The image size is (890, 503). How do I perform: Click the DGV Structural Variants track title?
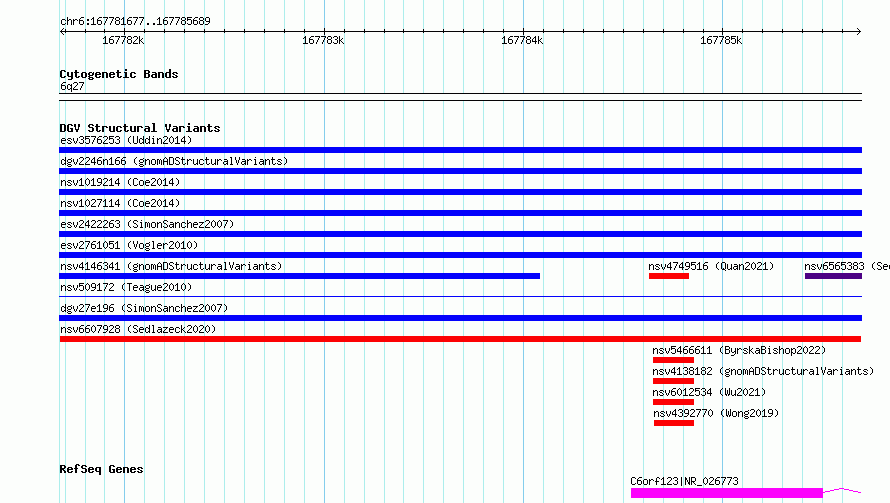point(140,128)
